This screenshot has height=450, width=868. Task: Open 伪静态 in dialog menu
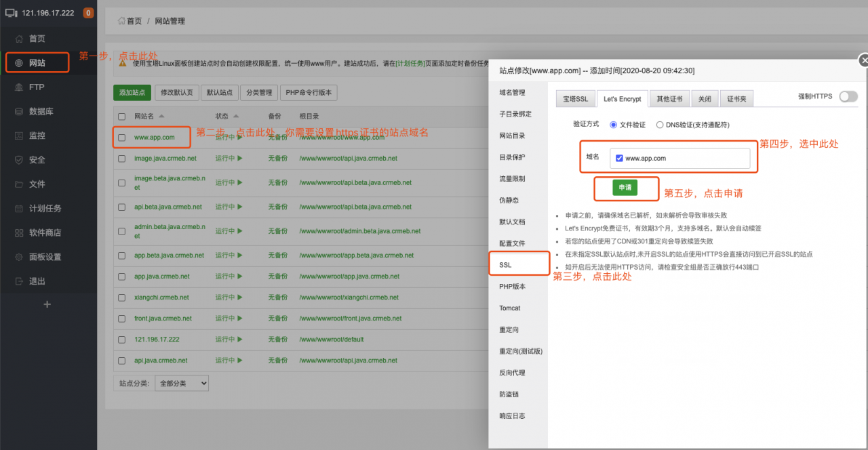pos(509,200)
